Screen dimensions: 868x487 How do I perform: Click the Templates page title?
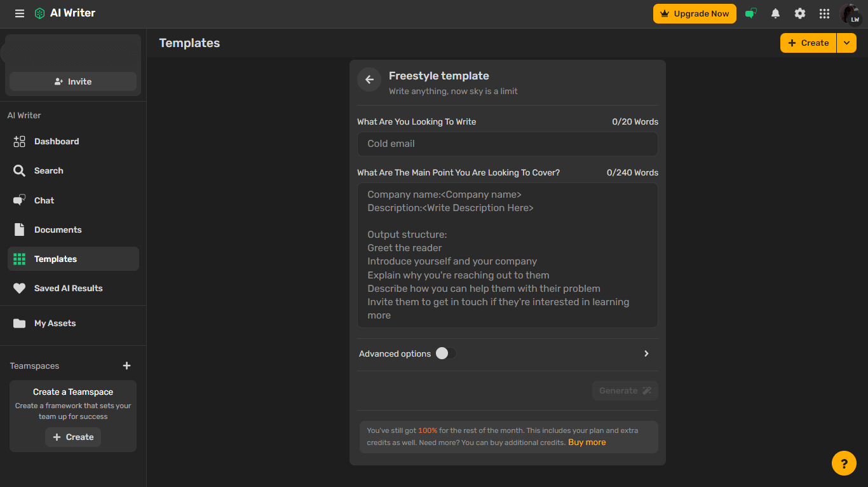click(189, 43)
